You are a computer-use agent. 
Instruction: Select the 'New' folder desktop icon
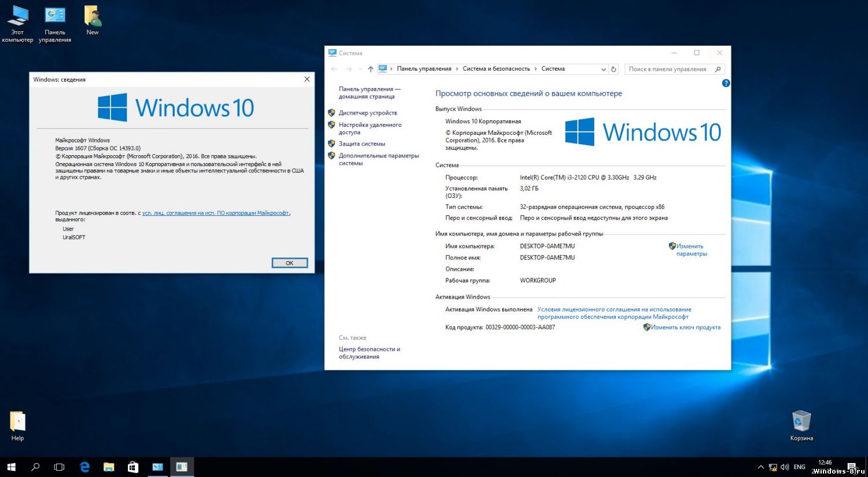pyautogui.click(x=93, y=20)
